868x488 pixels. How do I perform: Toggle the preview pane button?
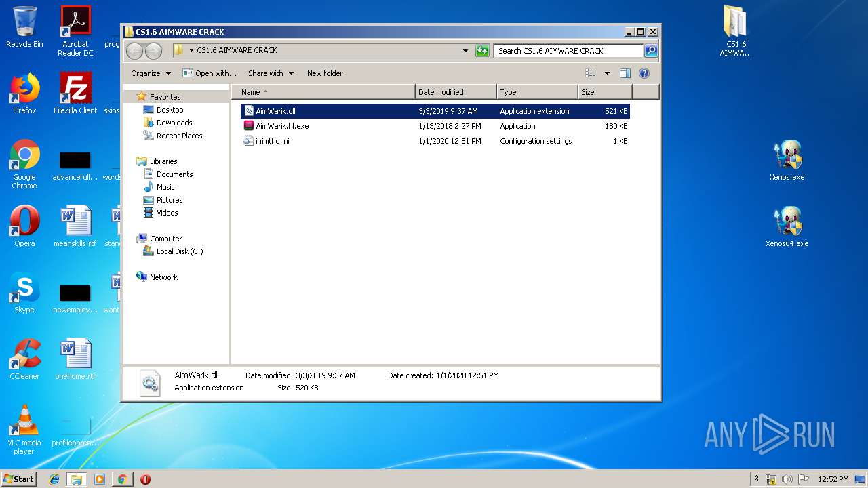tap(625, 73)
